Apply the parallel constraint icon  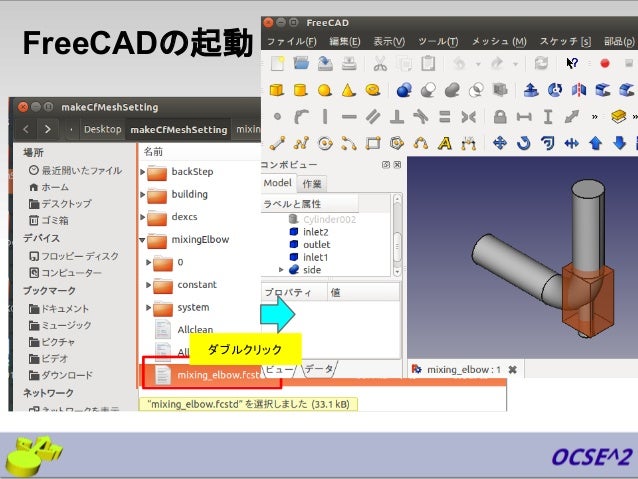point(373,117)
